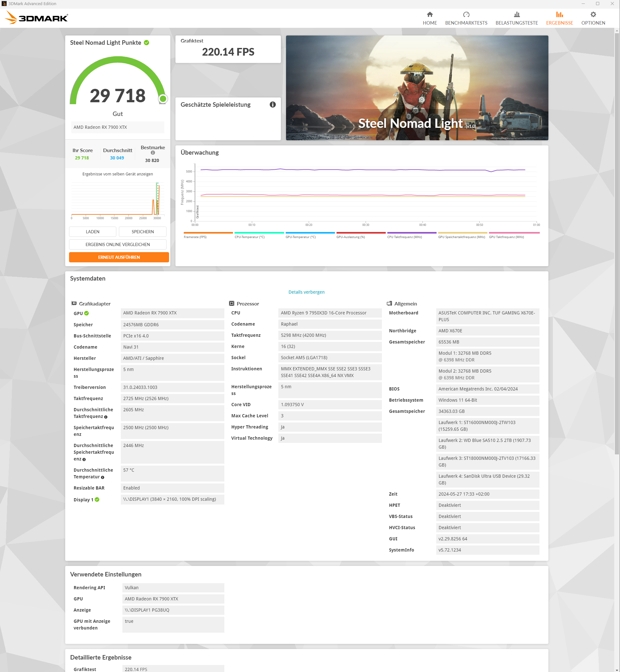Click Erneut ausführen orange button
Screen dimensions: 620x672
point(119,257)
